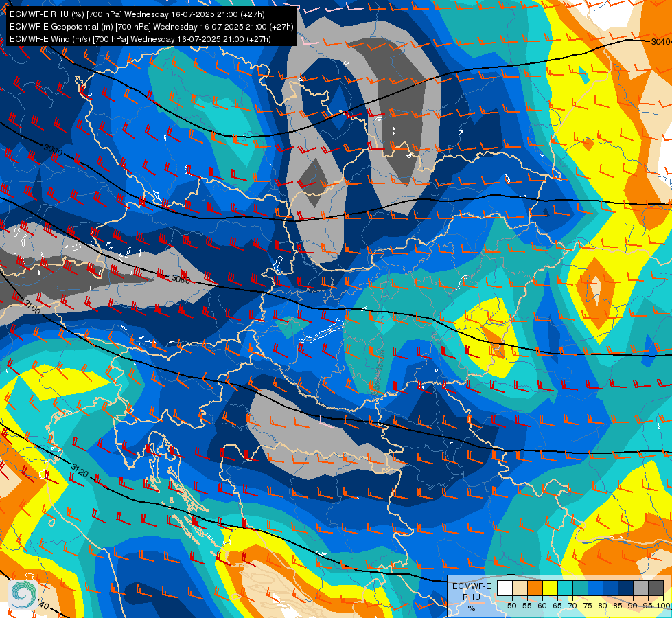This screenshot has width=672, height=618.
Task: Click the legend value 65
Action: [557, 606]
